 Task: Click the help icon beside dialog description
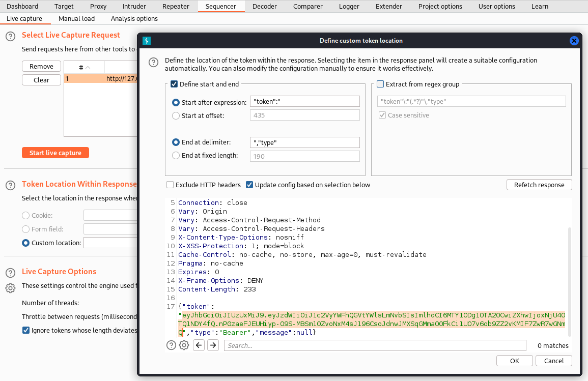pyautogui.click(x=153, y=63)
